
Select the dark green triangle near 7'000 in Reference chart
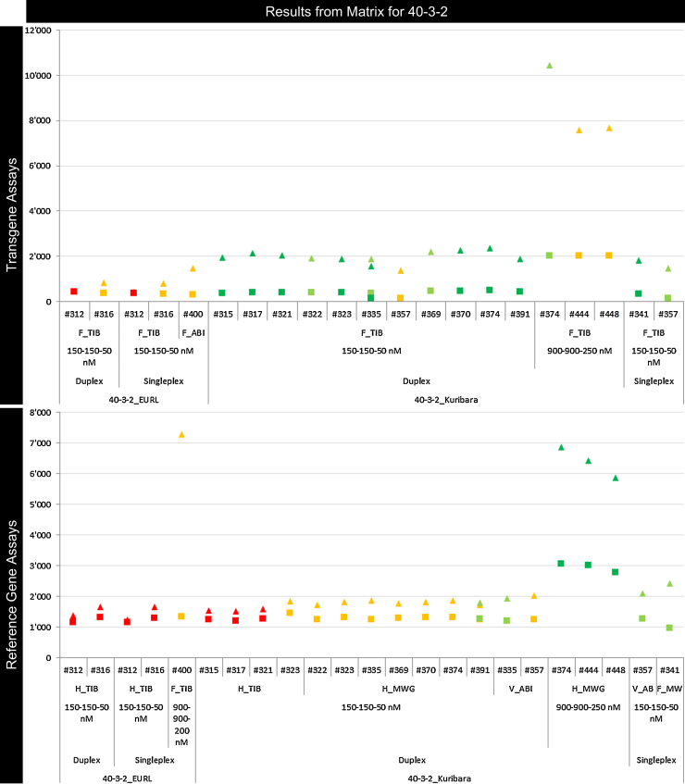pyautogui.click(x=561, y=447)
